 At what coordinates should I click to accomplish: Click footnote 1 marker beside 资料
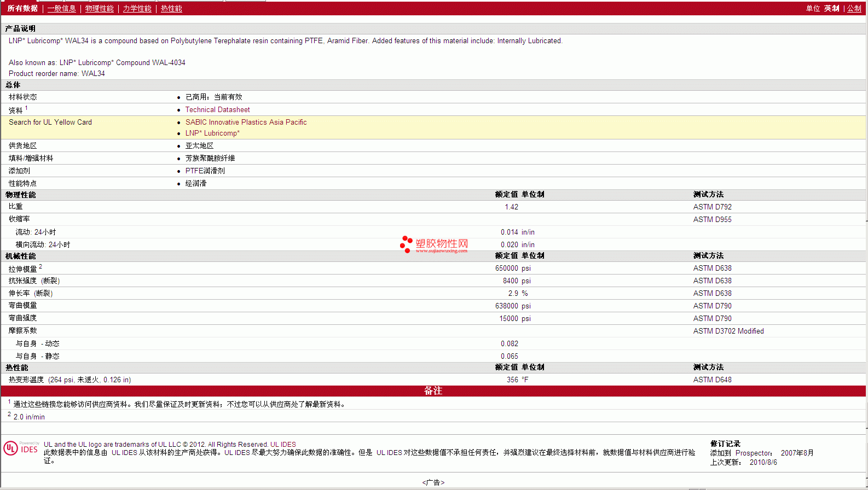tap(26, 108)
